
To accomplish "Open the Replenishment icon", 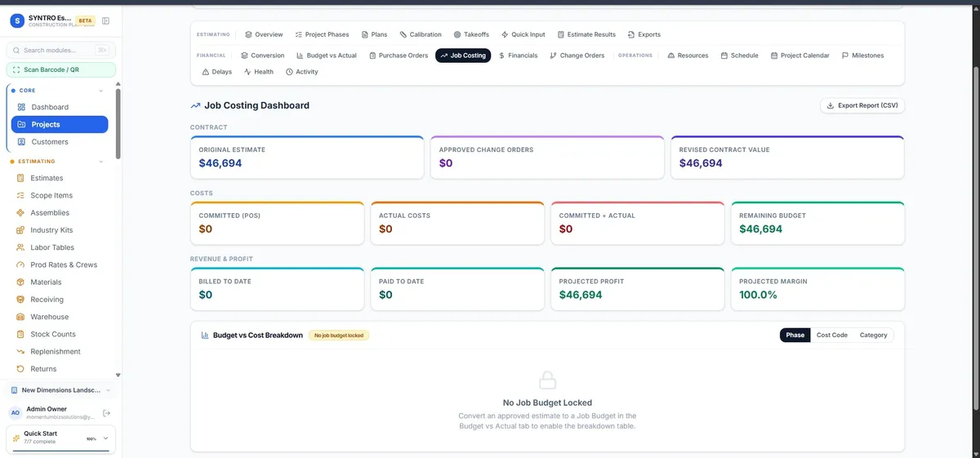I will [x=21, y=351].
